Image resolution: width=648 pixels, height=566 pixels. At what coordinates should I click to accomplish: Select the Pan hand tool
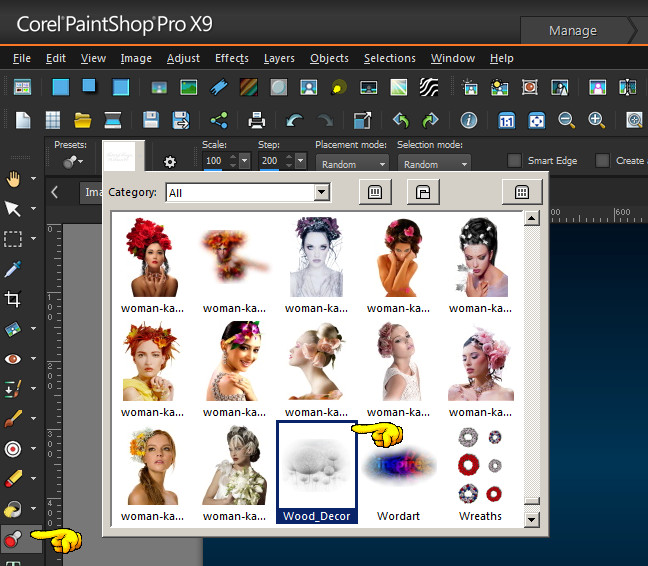click(x=13, y=179)
